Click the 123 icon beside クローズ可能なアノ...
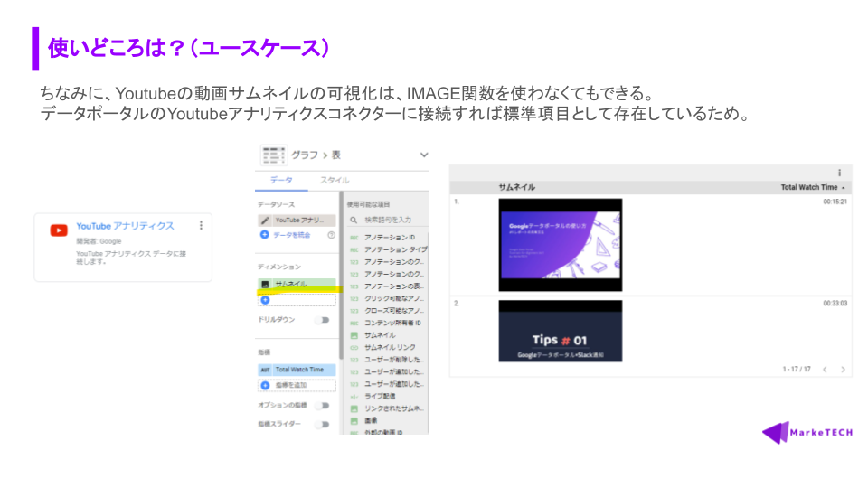868x488 pixels. point(354,311)
